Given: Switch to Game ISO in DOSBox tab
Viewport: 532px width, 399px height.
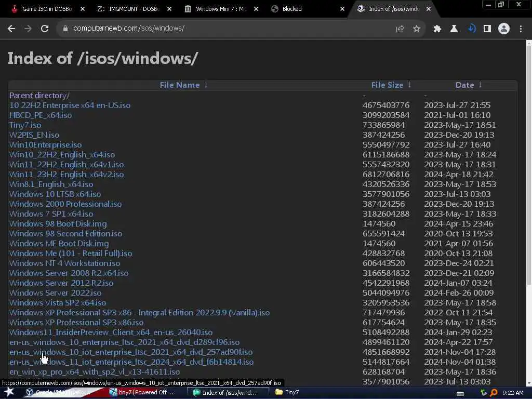Looking at the screenshot, I should pyautogui.click(x=47, y=9).
